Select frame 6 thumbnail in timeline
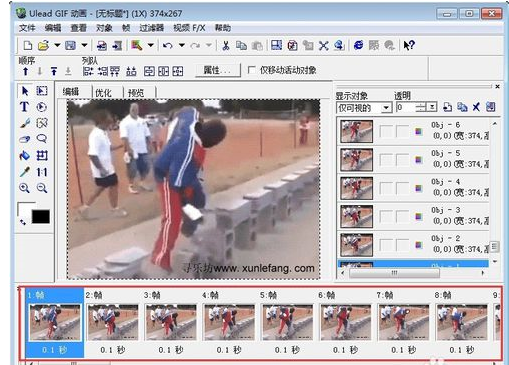509x365 pixels. click(345, 322)
